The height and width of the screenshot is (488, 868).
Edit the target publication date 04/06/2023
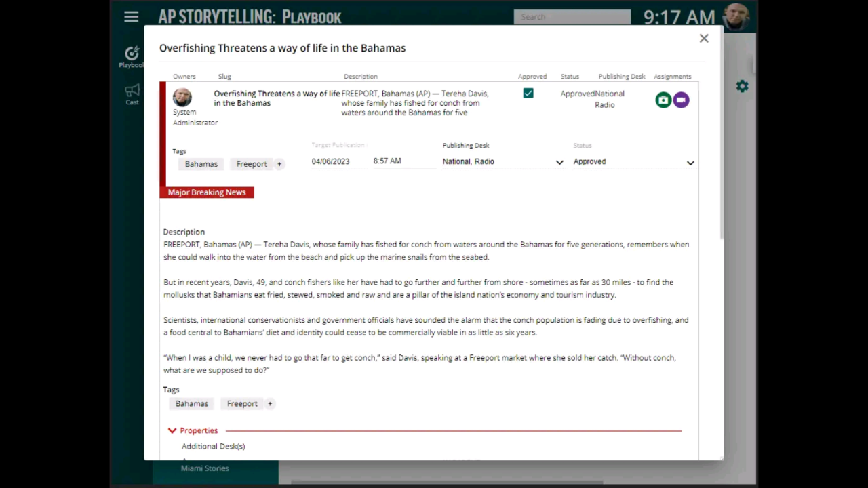(331, 161)
